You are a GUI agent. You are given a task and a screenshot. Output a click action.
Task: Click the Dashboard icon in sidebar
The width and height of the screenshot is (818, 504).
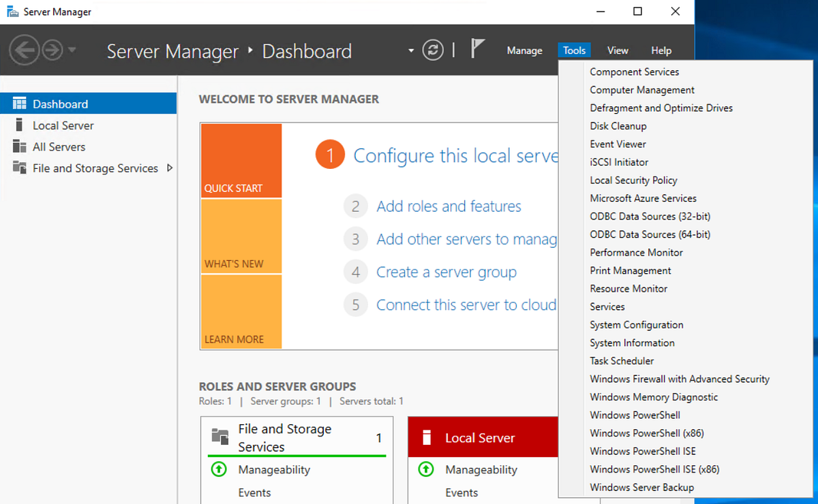20,104
